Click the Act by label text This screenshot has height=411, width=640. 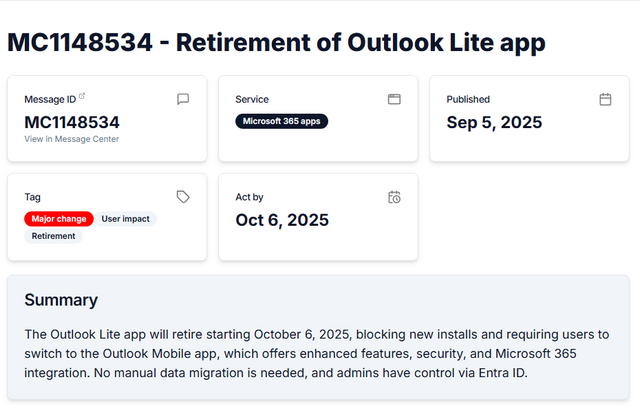pyautogui.click(x=250, y=197)
